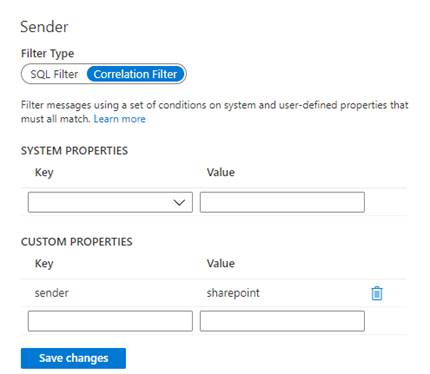Screen dimensions: 430x374
Task: Click Value column header under Custom Properties
Action: pos(221,263)
